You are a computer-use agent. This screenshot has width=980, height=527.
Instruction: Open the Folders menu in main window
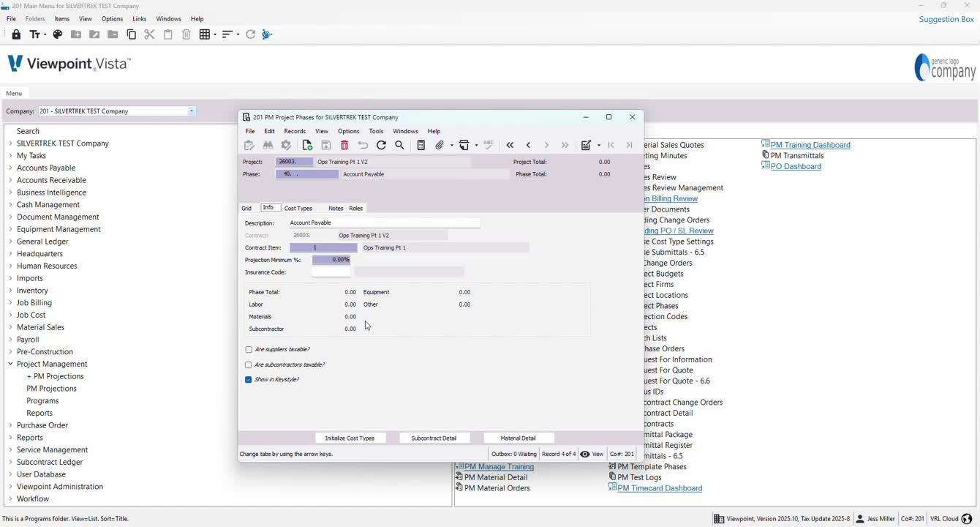[35, 19]
